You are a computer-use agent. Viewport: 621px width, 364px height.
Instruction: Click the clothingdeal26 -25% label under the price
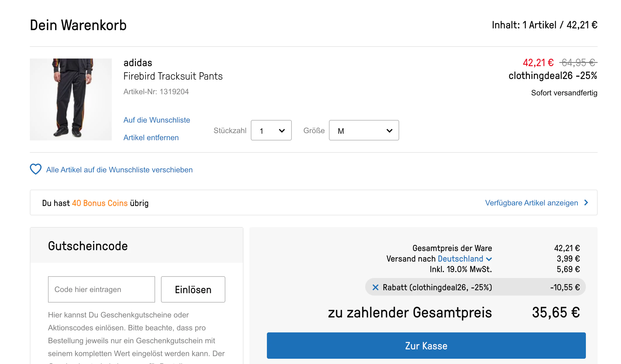coord(553,75)
